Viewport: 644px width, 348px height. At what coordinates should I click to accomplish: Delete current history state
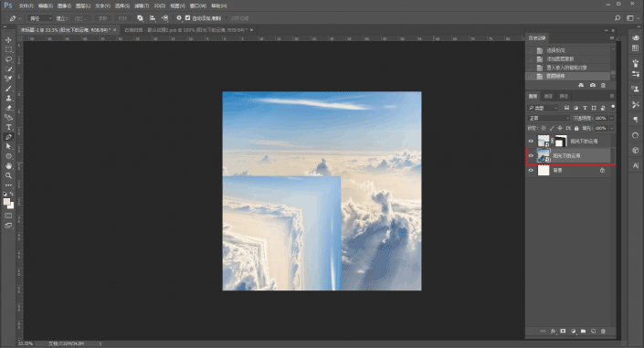[x=603, y=85]
